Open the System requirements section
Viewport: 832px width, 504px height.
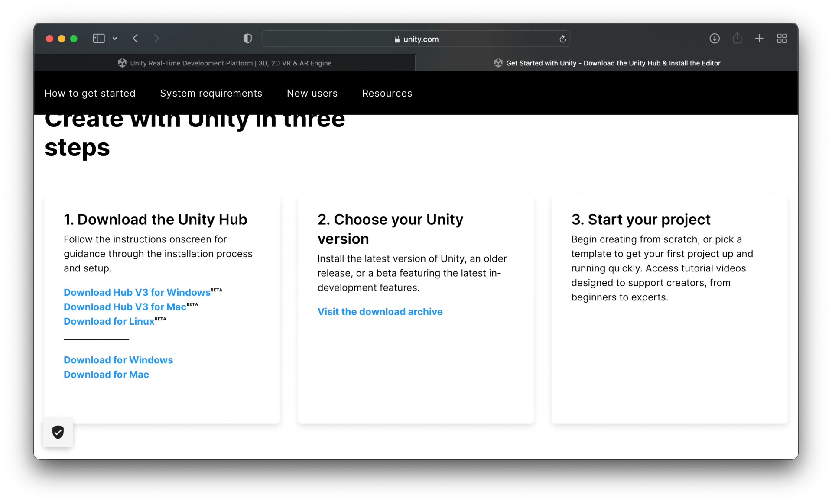[x=211, y=93]
